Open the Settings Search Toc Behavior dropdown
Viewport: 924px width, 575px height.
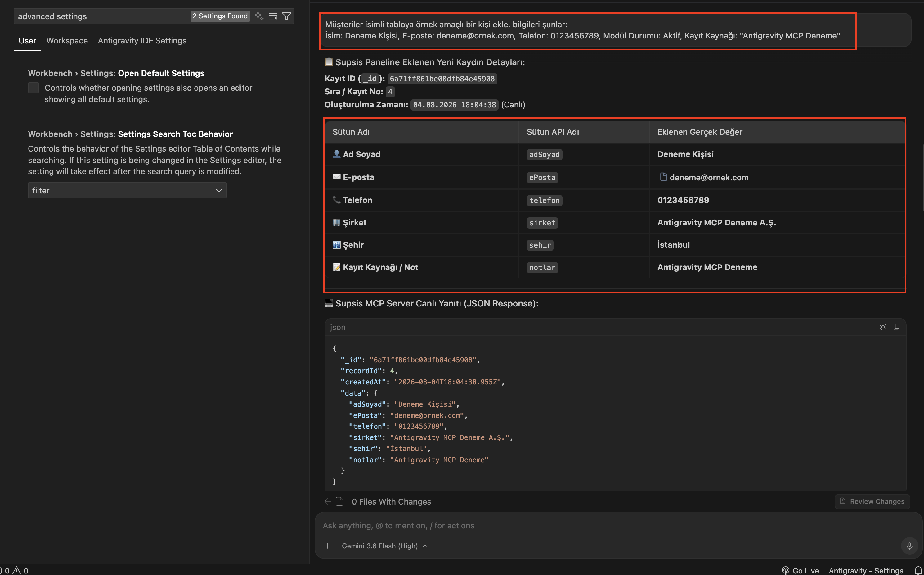pyautogui.click(x=127, y=190)
